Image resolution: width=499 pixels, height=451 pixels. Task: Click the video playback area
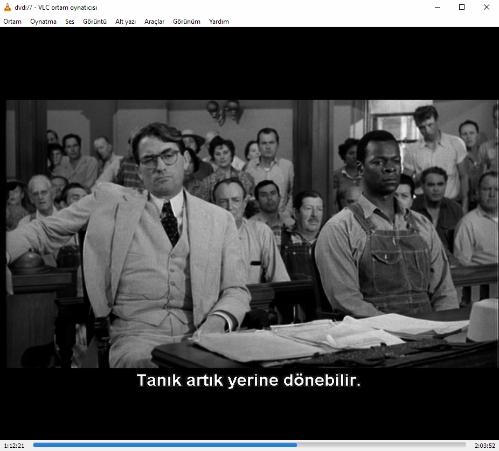(x=249, y=233)
